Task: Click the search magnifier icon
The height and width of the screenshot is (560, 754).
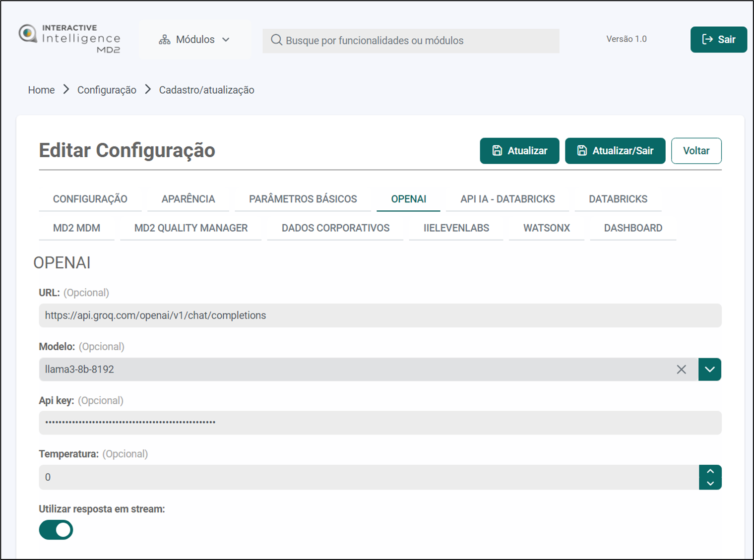Action: [276, 40]
